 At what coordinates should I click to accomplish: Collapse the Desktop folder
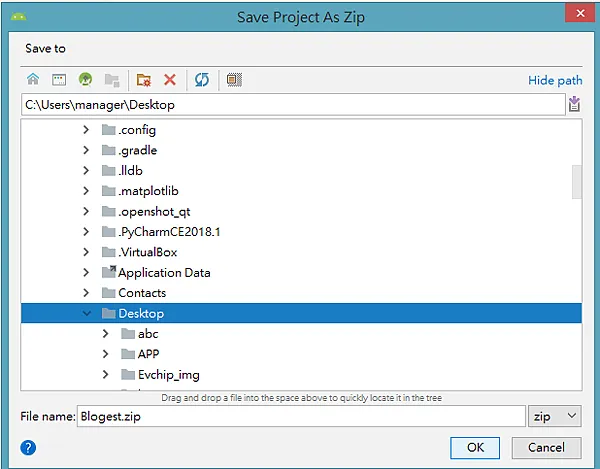pyautogui.click(x=87, y=314)
